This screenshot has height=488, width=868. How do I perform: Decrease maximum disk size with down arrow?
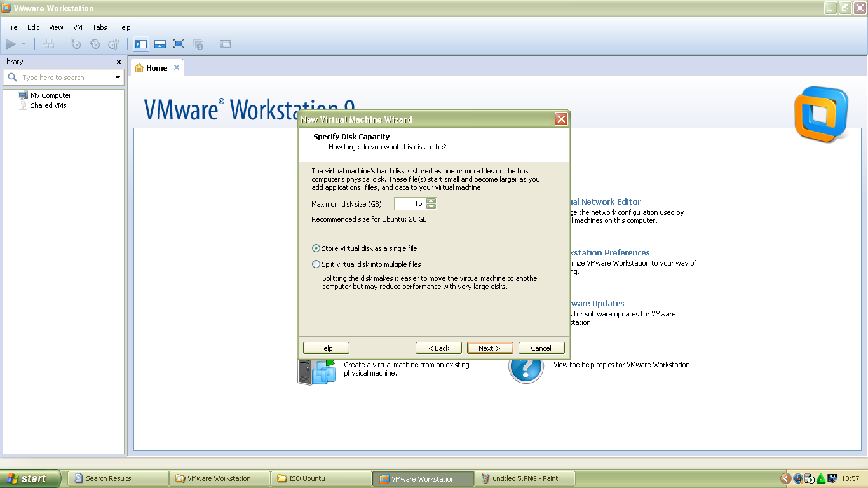coord(431,207)
